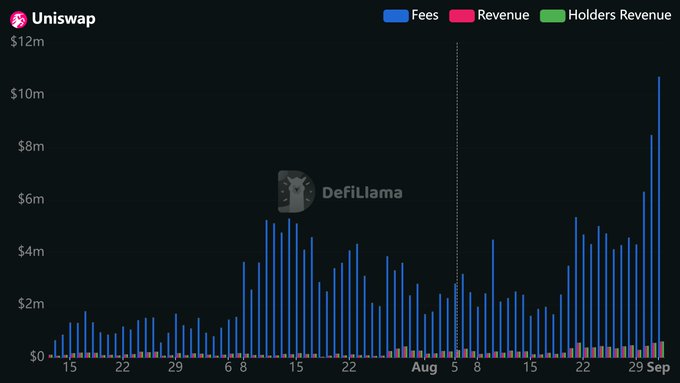
Task: Toggle the green Holders Revenue legend swatch
Action: (x=552, y=16)
